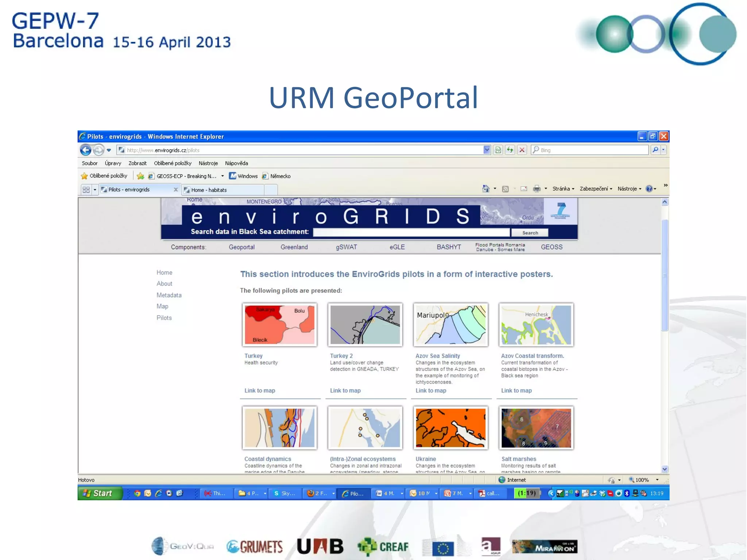Open the BASHYT component link

449,247
